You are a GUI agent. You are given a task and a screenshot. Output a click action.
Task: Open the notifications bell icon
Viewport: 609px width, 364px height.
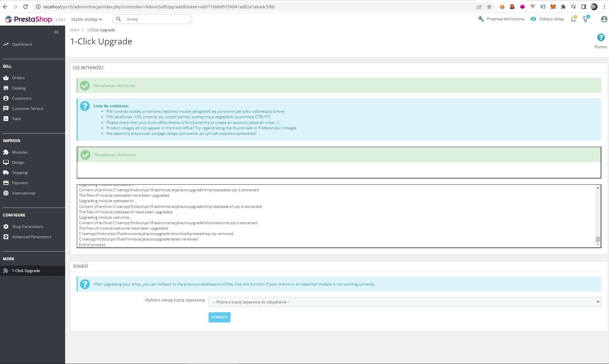tap(574, 19)
